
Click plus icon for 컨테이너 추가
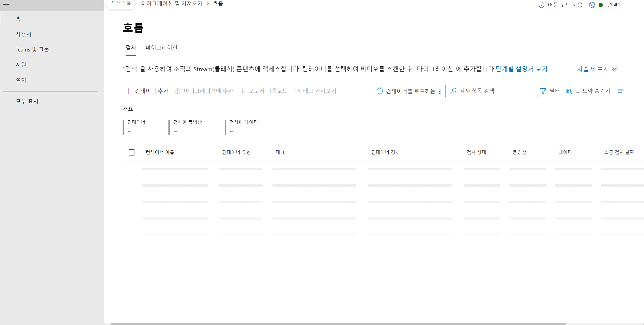tap(129, 91)
